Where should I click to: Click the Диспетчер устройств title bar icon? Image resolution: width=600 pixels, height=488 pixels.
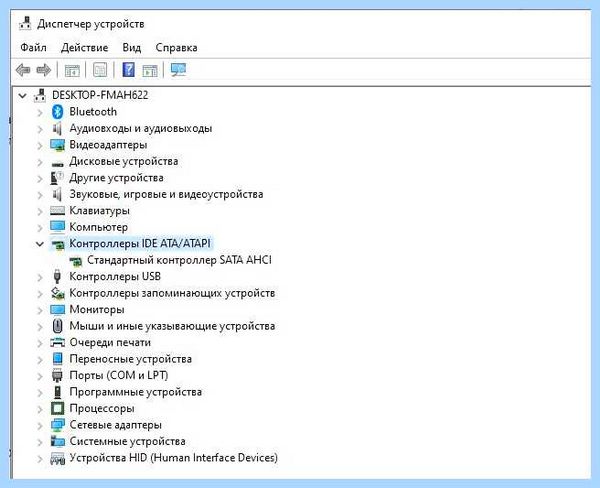click(25, 23)
